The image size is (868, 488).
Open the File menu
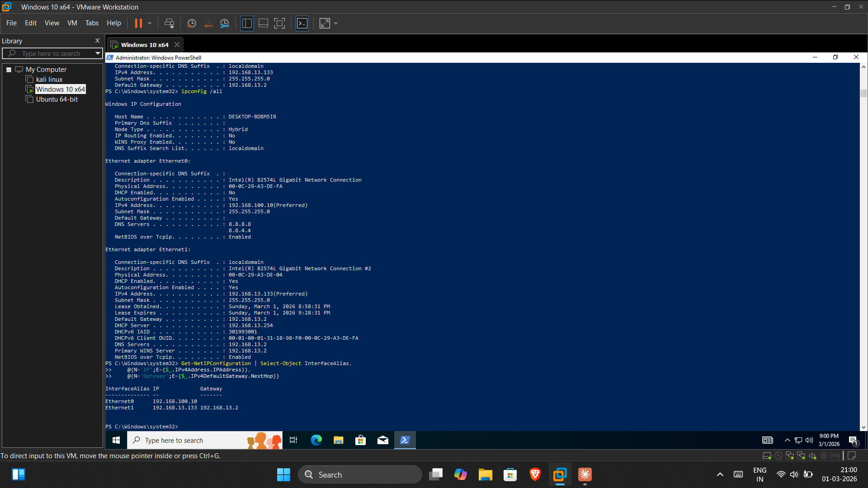click(x=11, y=23)
